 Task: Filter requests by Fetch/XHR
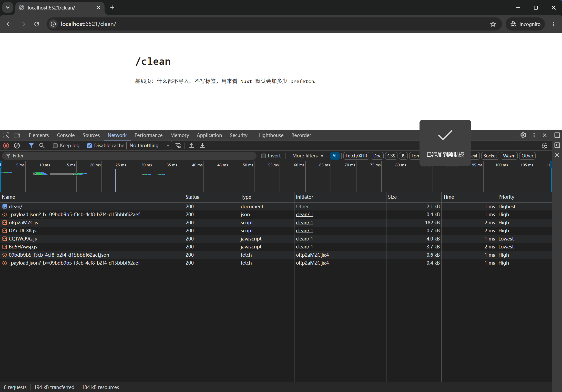[356, 156]
